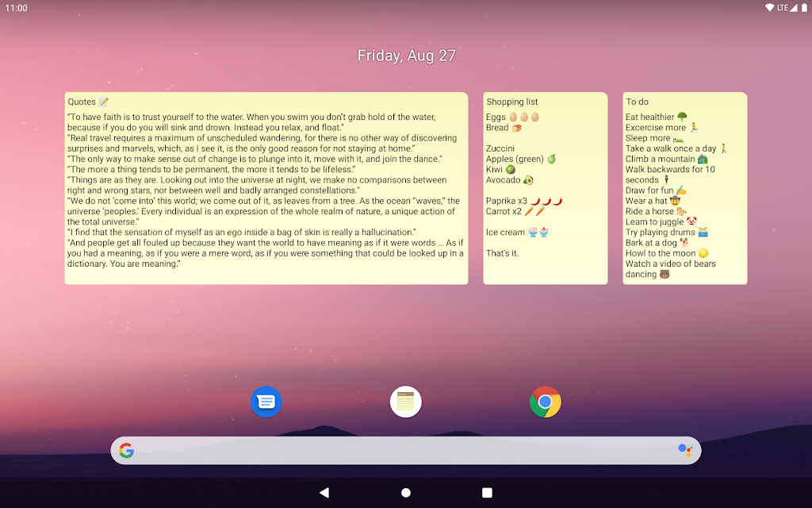The height and width of the screenshot is (508, 812).
Task: Open Google Chrome browser
Action: [546, 402]
